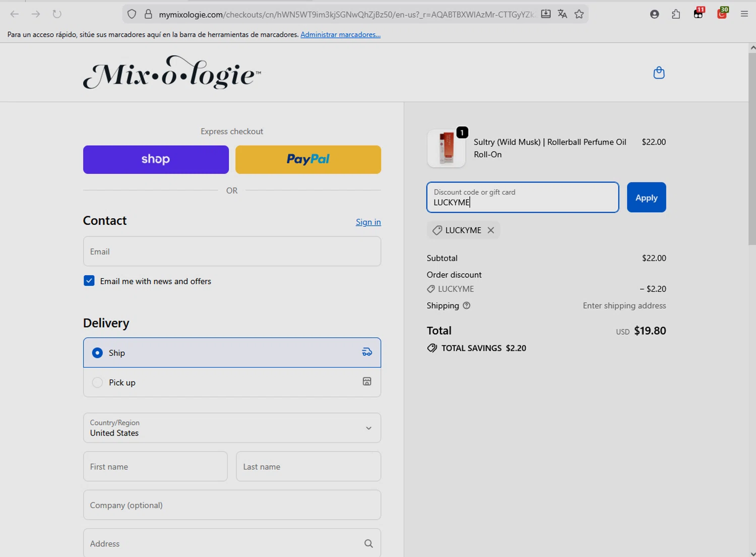Image resolution: width=756 pixels, height=557 pixels.
Task: Click the tag icon in the LUCKYME chip
Action: pos(437,230)
